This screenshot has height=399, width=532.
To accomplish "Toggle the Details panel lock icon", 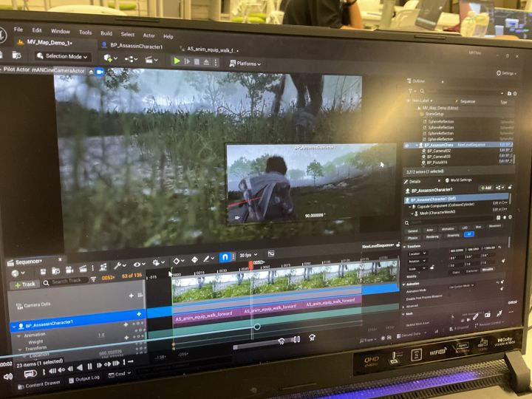I will [510, 187].
